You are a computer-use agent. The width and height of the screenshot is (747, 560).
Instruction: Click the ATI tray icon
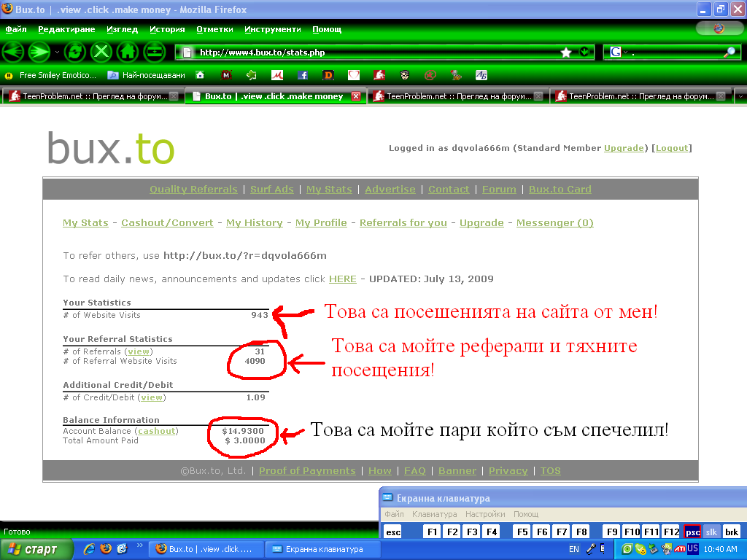tap(680, 549)
